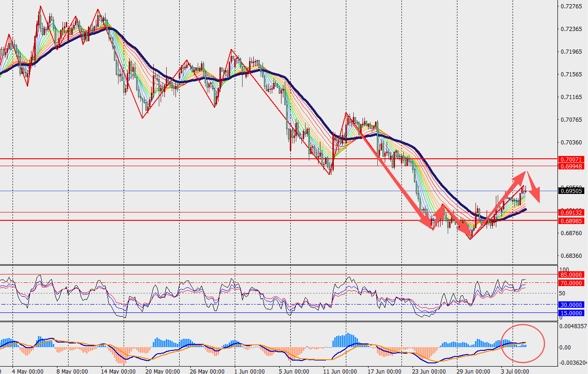Select the 0.69948 red price level label

point(571,166)
